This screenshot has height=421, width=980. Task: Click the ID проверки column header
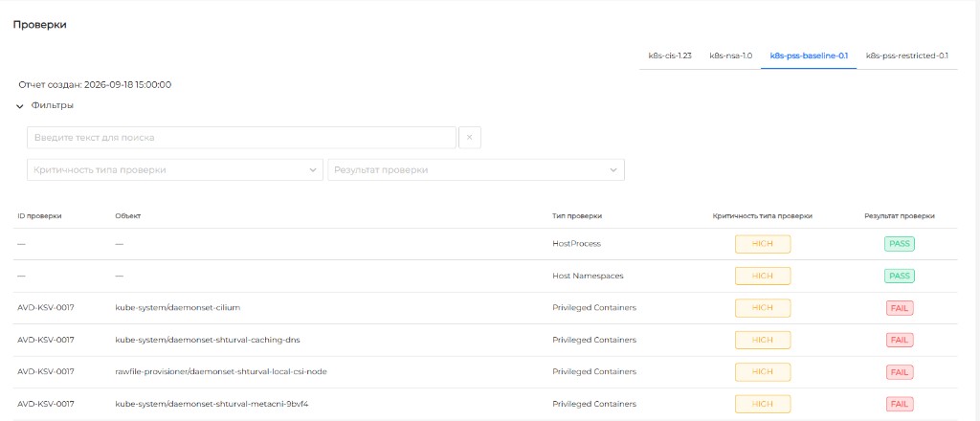point(39,216)
